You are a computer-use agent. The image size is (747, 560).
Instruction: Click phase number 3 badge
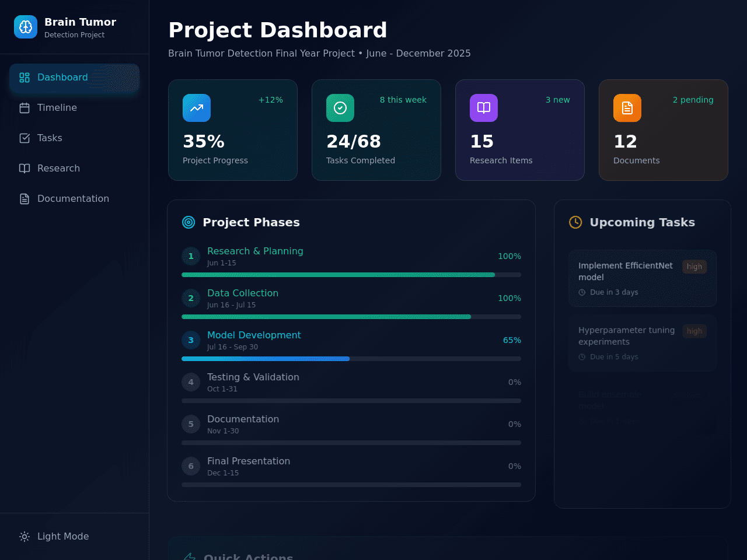pyautogui.click(x=191, y=340)
